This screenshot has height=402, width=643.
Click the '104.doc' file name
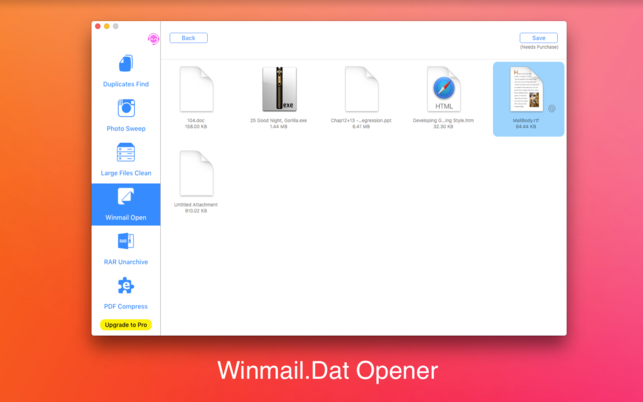pos(196,121)
